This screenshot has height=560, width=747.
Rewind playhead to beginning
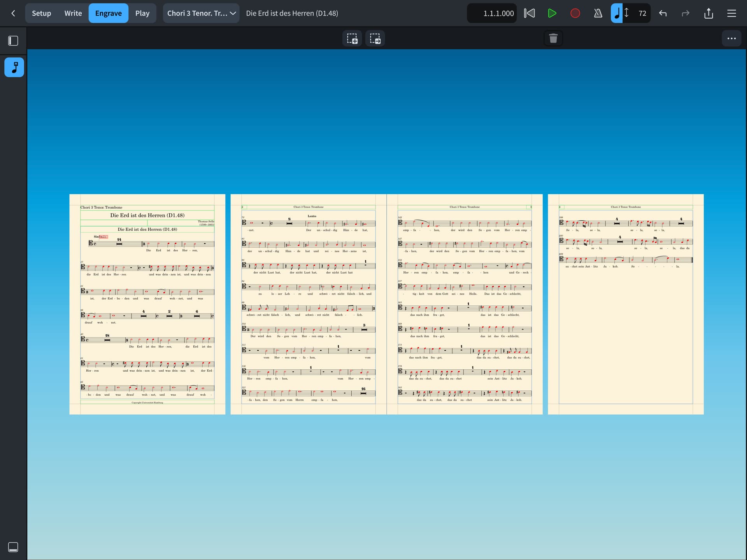pyautogui.click(x=529, y=13)
